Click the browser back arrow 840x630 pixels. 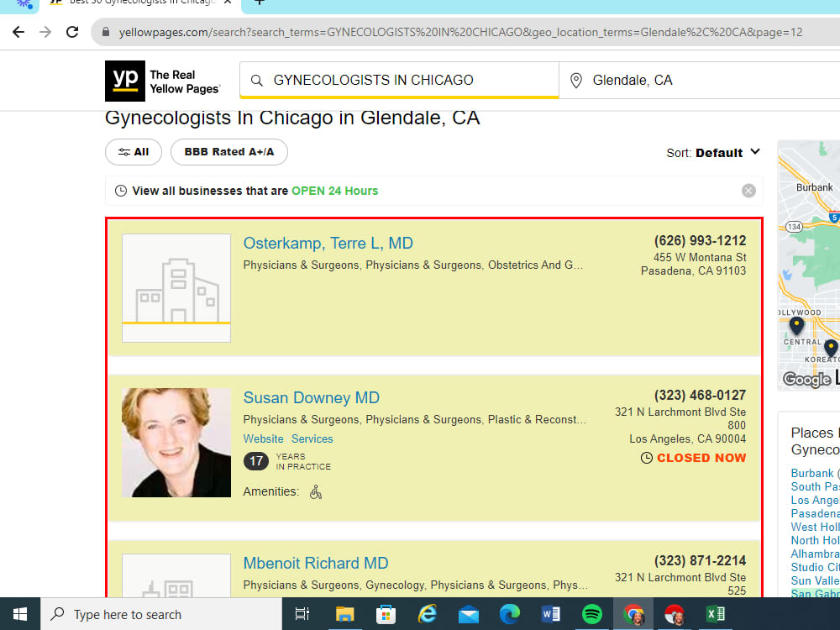(18, 32)
